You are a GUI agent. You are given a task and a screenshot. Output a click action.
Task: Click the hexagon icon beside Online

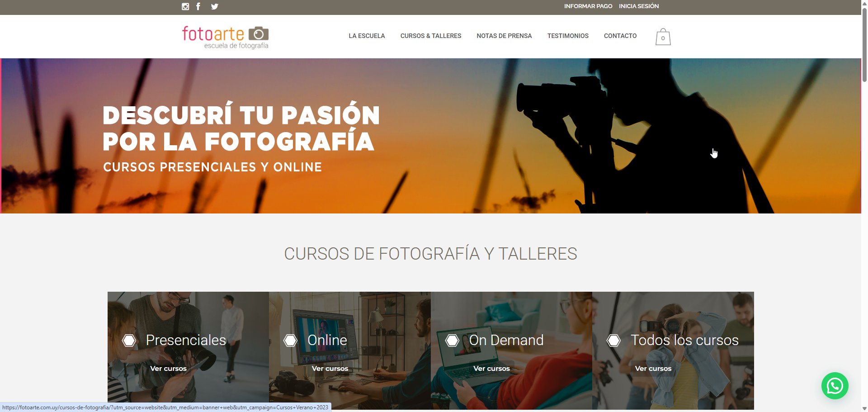[290, 341]
